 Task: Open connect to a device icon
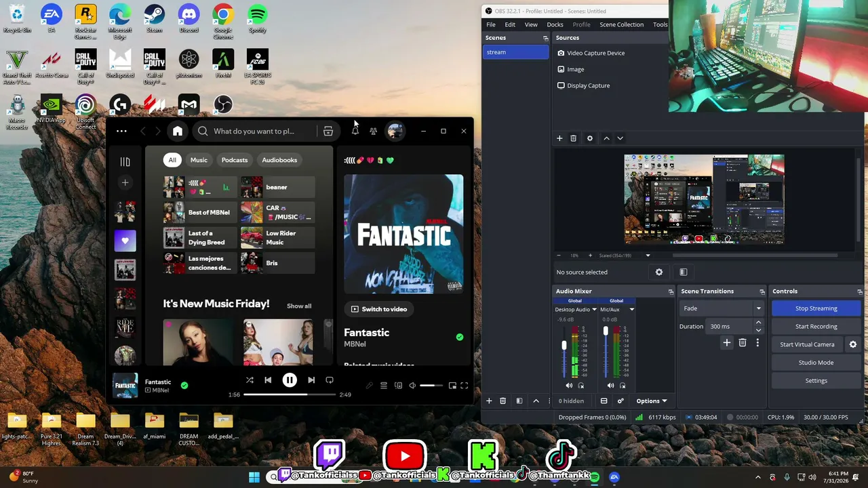(399, 386)
